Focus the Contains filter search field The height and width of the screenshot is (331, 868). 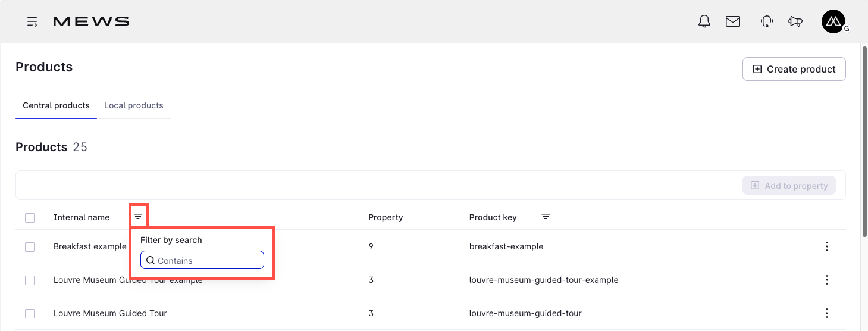(x=202, y=260)
